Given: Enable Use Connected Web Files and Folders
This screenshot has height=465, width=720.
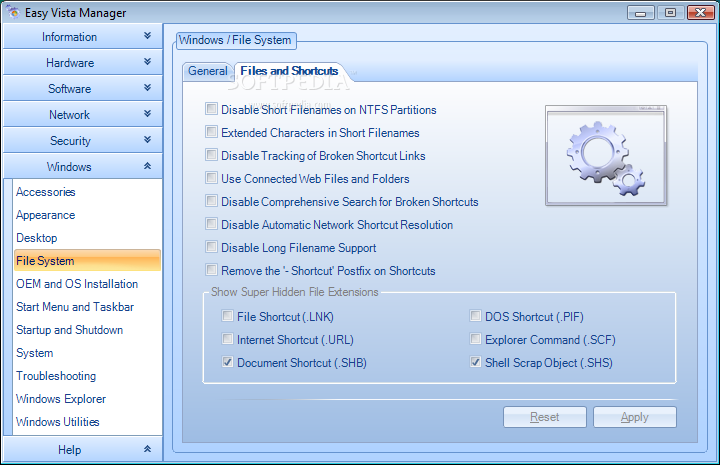Looking at the screenshot, I should pyautogui.click(x=211, y=178).
